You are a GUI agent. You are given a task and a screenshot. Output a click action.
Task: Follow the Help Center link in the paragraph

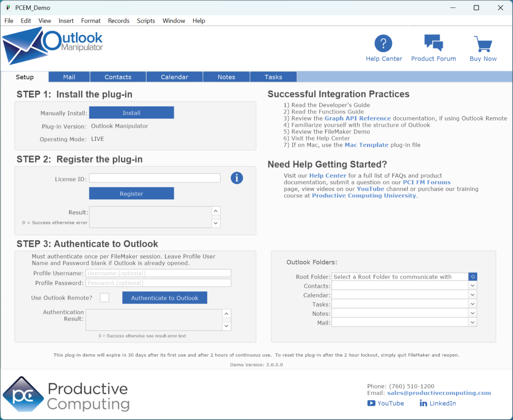pos(328,175)
